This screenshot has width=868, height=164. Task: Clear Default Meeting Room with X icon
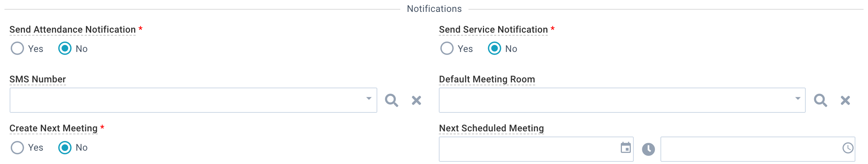[x=845, y=100]
